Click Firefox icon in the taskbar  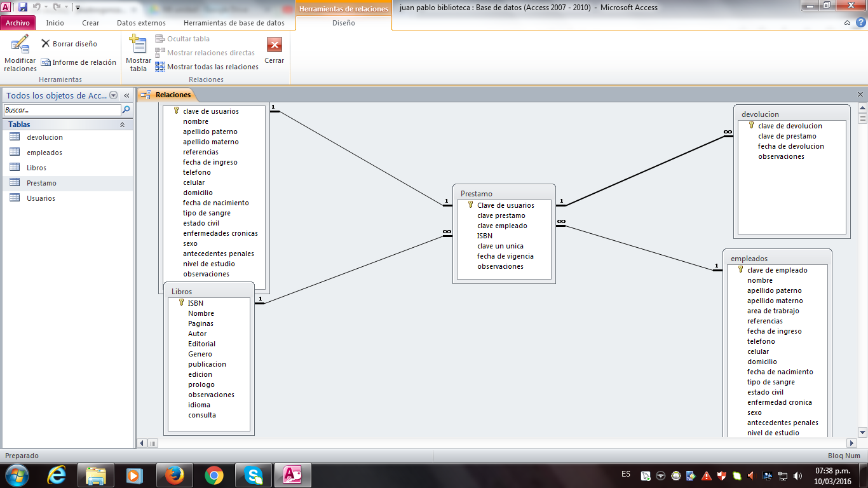(173, 475)
